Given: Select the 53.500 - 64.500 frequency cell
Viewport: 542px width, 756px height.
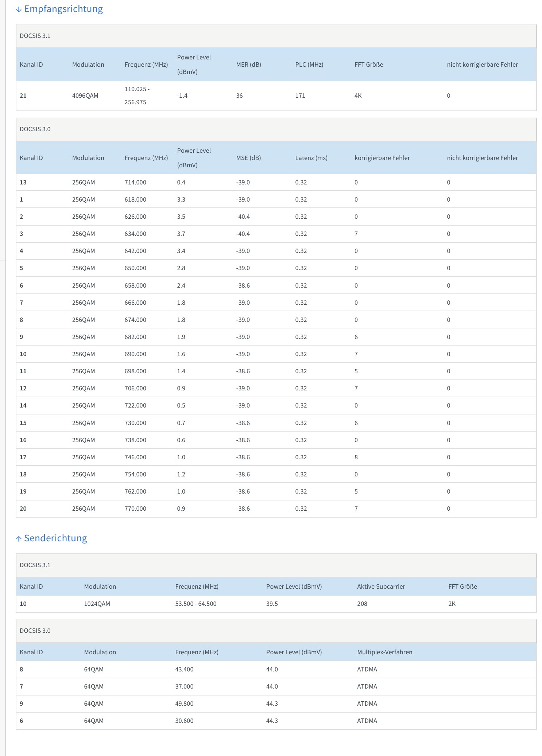Looking at the screenshot, I should click(x=195, y=604).
